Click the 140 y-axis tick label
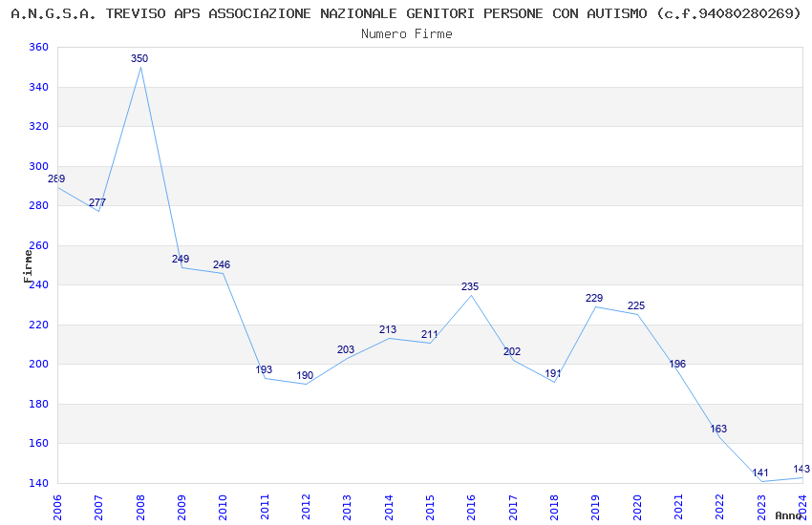The width and height of the screenshot is (812, 525). click(39, 483)
